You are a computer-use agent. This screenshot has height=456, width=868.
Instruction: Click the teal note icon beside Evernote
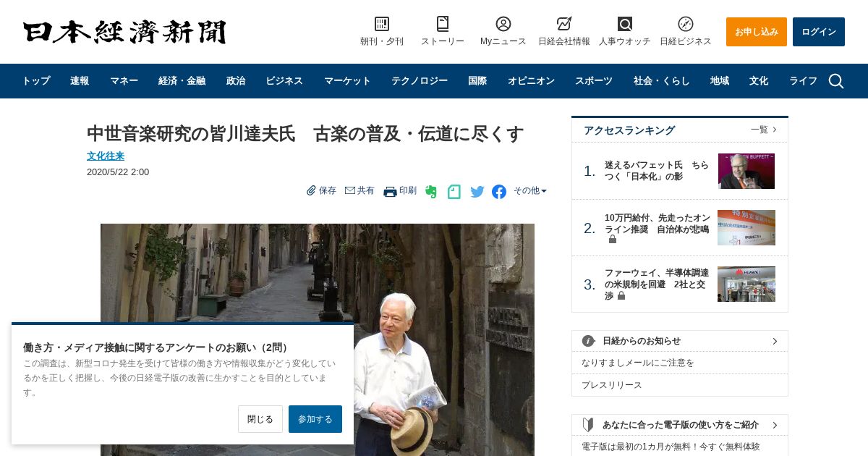tap(454, 192)
